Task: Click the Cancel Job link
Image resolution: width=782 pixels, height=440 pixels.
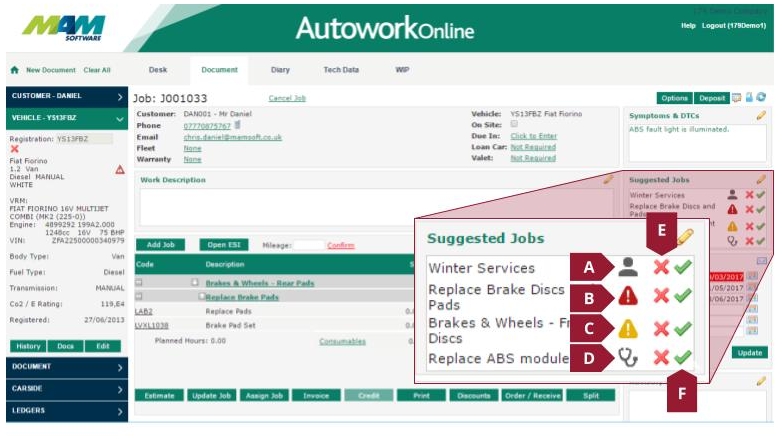Action: (287, 98)
